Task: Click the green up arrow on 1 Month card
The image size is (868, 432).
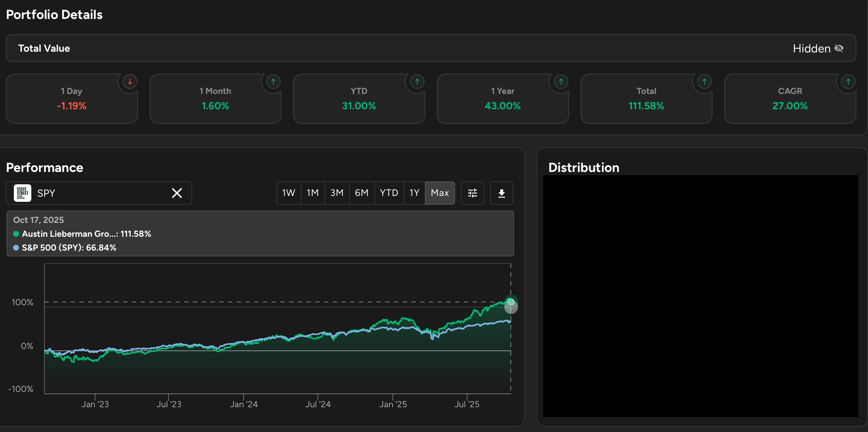Action: (273, 82)
